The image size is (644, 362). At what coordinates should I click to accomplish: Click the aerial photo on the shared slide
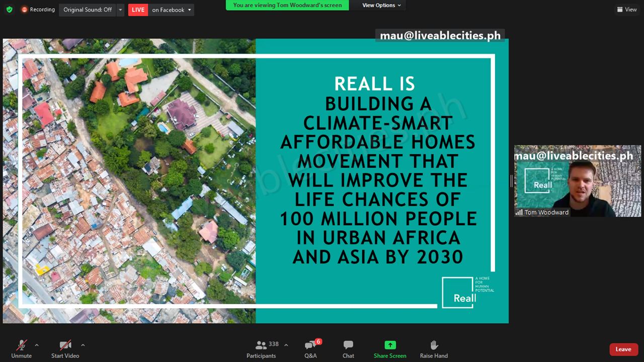point(129,181)
